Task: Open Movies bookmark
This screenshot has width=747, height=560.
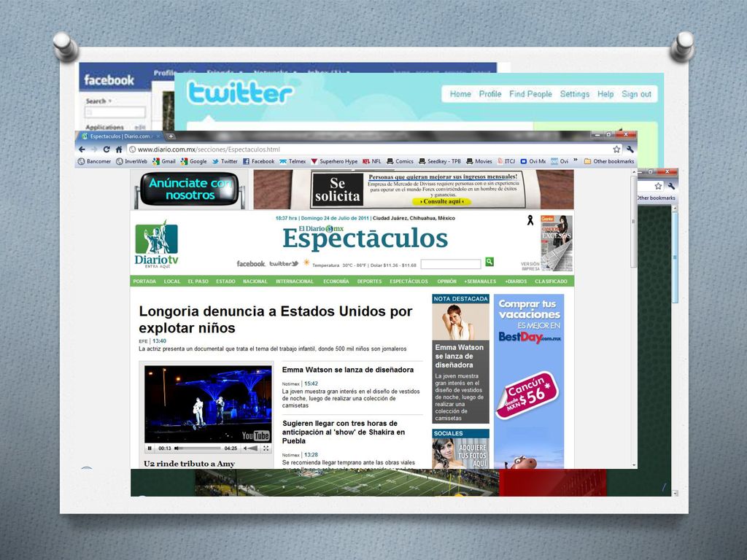Action: 479,161
